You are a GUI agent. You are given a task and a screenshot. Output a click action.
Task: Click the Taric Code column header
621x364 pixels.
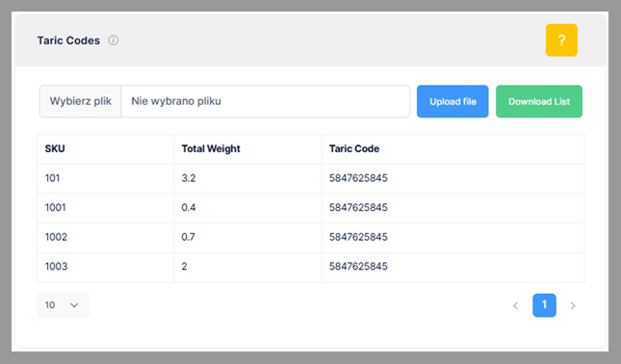tap(354, 149)
